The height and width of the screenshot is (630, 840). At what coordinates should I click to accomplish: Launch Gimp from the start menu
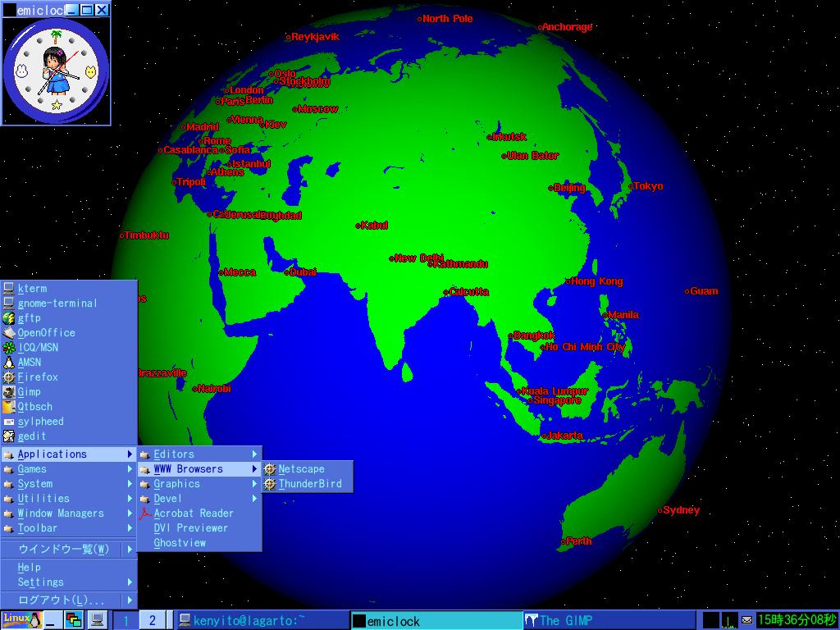coord(30,392)
